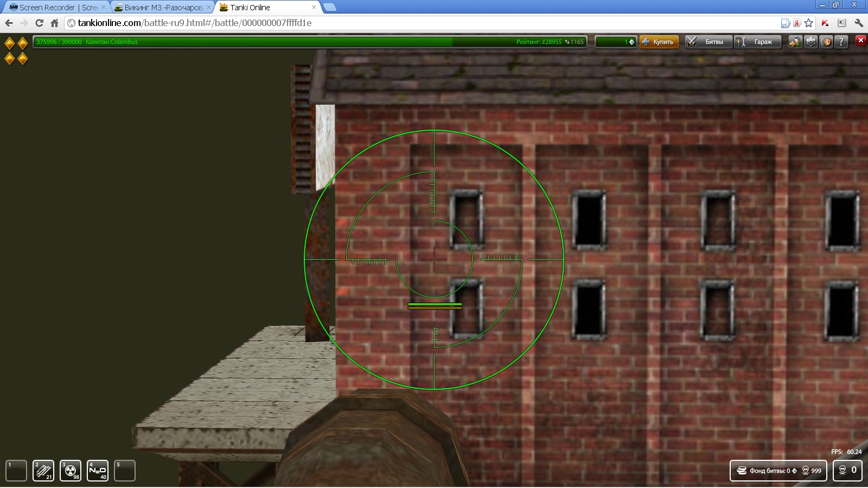Select empty supply slot 5
Screen dimensions: 868x488
(125, 471)
